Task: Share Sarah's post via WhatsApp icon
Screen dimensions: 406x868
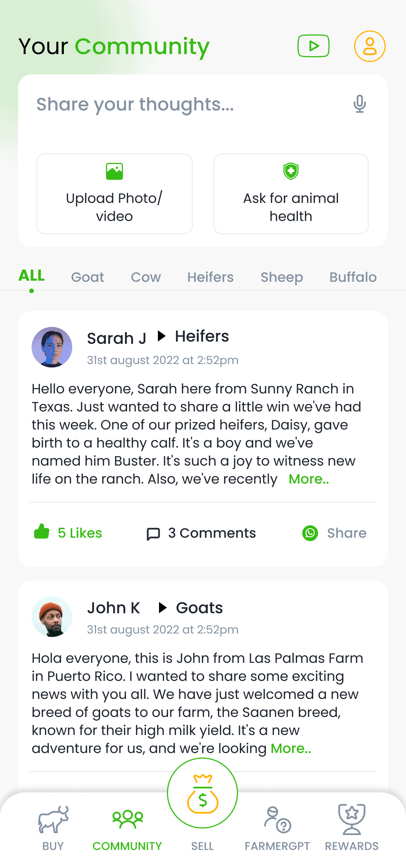Action: 311,533
